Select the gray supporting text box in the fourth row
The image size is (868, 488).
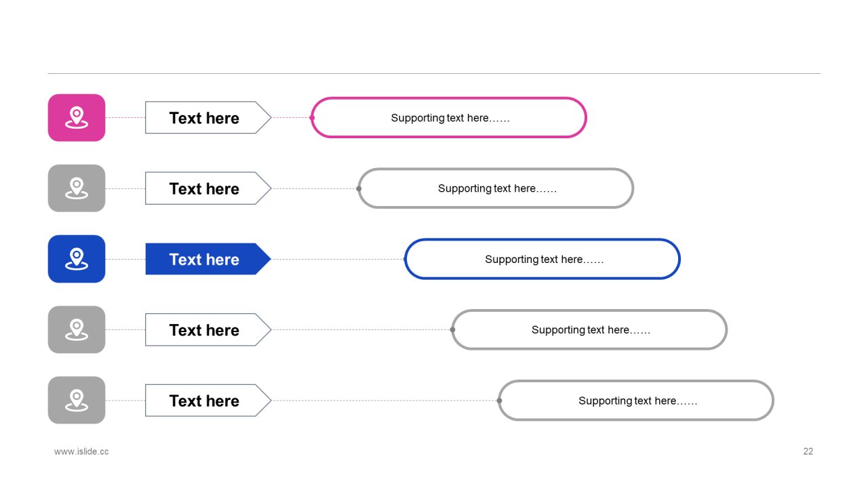[x=590, y=329]
